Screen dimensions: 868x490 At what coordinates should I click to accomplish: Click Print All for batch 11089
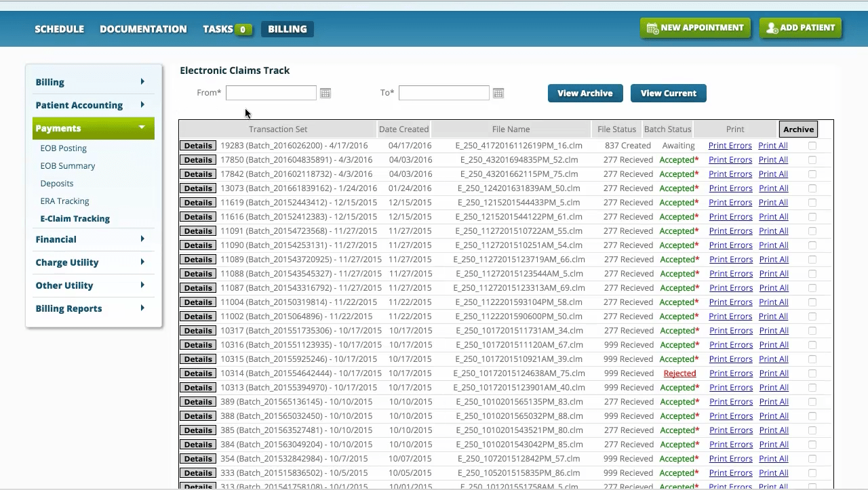click(x=773, y=260)
